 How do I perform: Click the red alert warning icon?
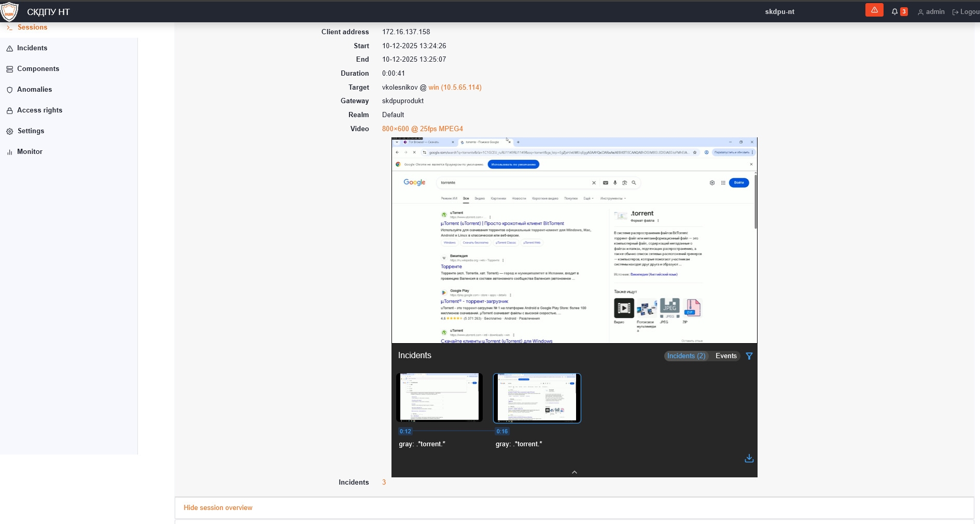point(874,10)
